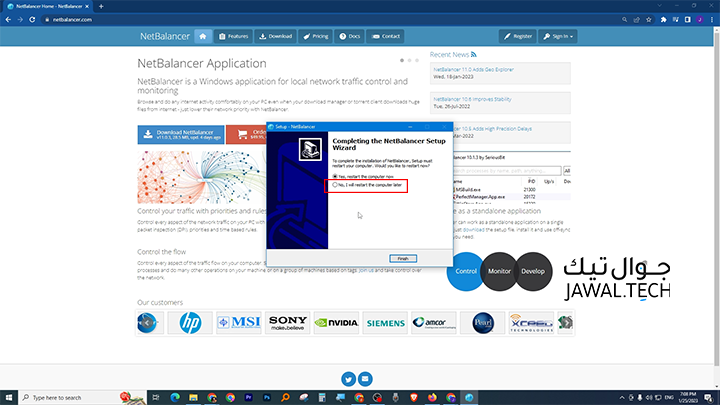Expand the Sign In dropdown

tap(558, 36)
